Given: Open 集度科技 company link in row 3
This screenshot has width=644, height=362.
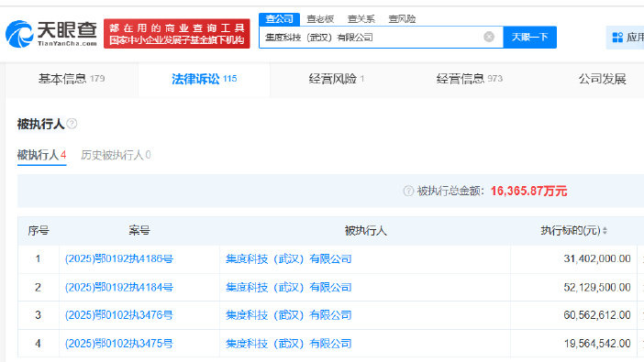Looking at the screenshot, I should (x=289, y=315).
